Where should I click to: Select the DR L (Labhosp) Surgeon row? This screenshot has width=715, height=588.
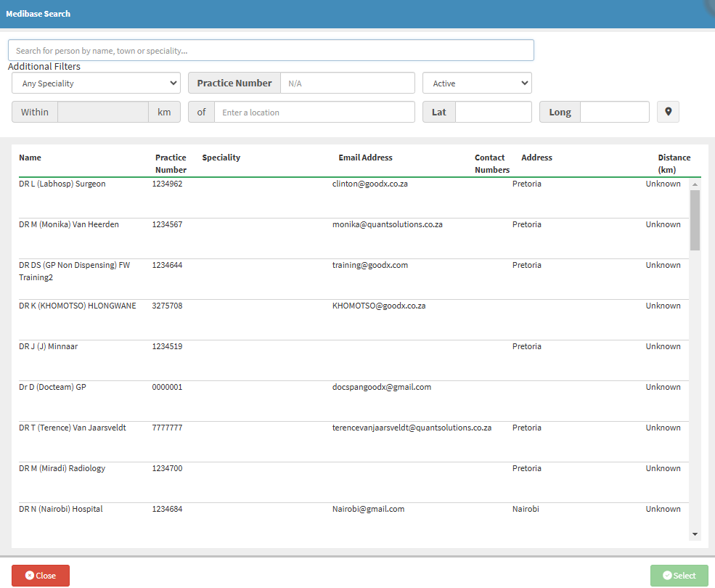click(x=62, y=184)
